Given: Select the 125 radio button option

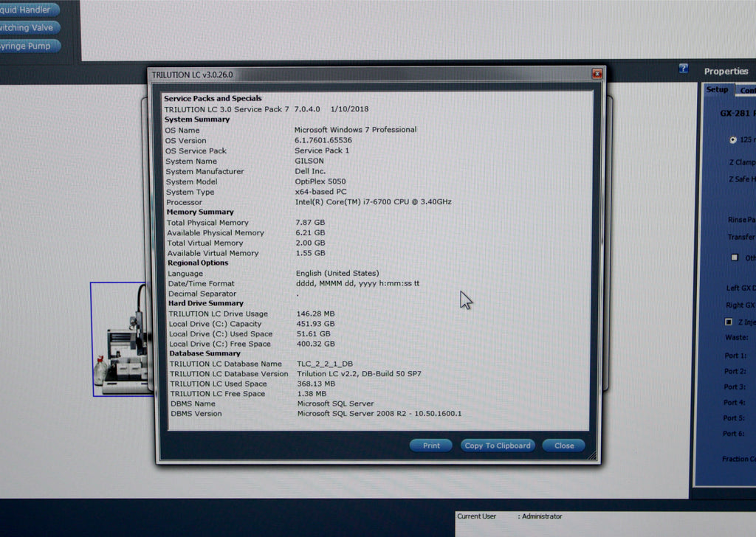Looking at the screenshot, I should (733, 139).
